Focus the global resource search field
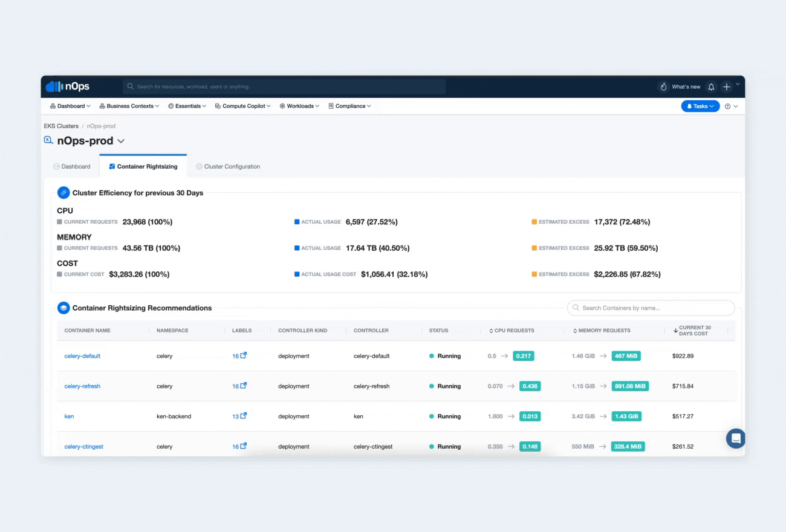The height and width of the screenshot is (532, 786). coord(284,86)
